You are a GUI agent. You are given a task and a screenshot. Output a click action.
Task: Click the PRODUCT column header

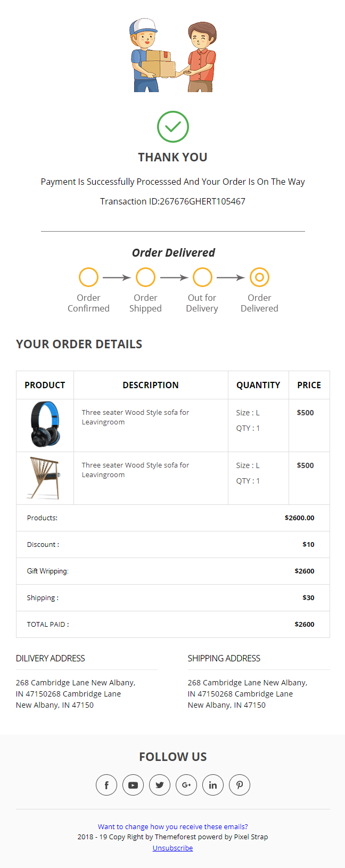pyautogui.click(x=45, y=385)
